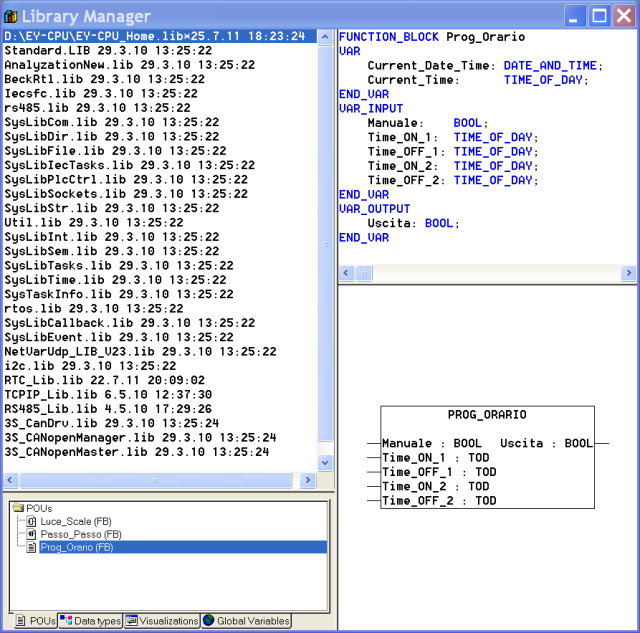The image size is (640, 633).
Task: Open the Visualizations tab
Action: (162, 621)
